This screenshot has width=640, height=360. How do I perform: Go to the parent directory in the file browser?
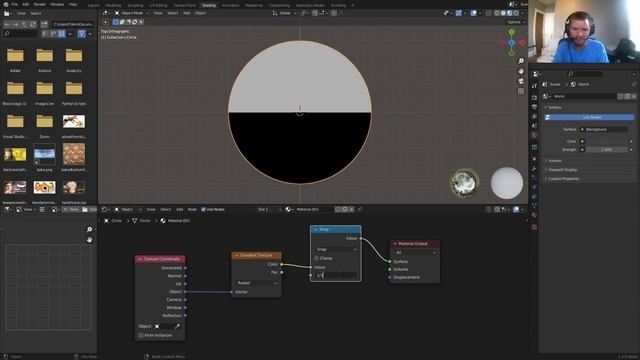(x=24, y=24)
